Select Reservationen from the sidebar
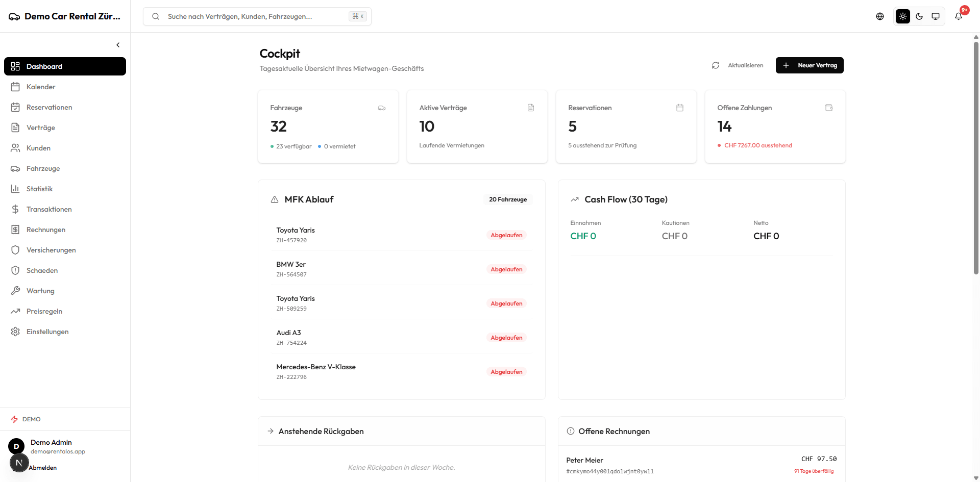The width and height of the screenshot is (980, 482). [49, 107]
